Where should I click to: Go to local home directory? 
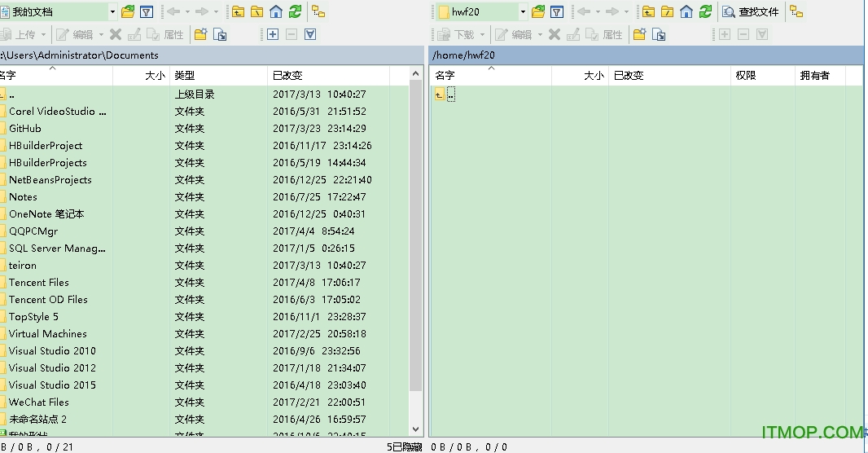276,11
